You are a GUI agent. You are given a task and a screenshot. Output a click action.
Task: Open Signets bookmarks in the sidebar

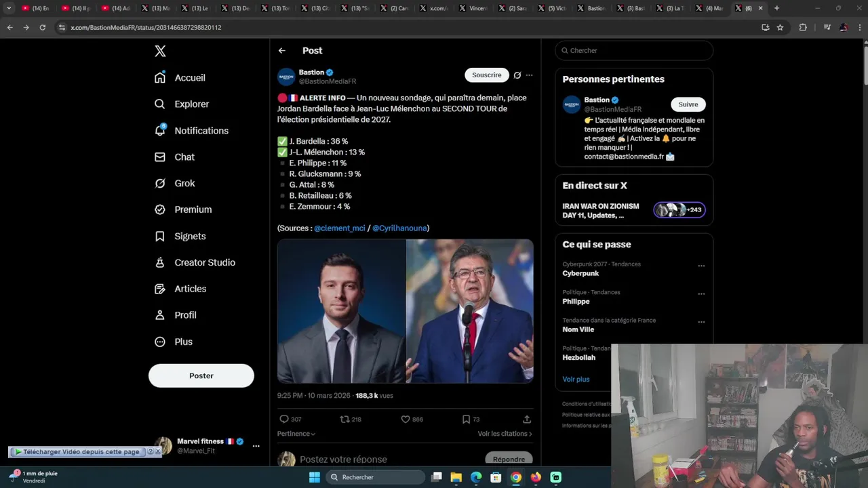coord(180,236)
